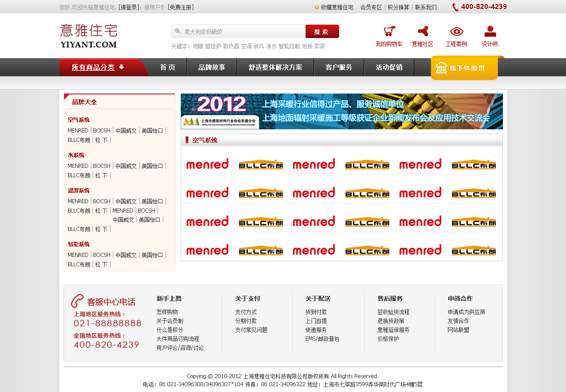
Task: Click the Yiya community share icon
Action: tap(423, 31)
